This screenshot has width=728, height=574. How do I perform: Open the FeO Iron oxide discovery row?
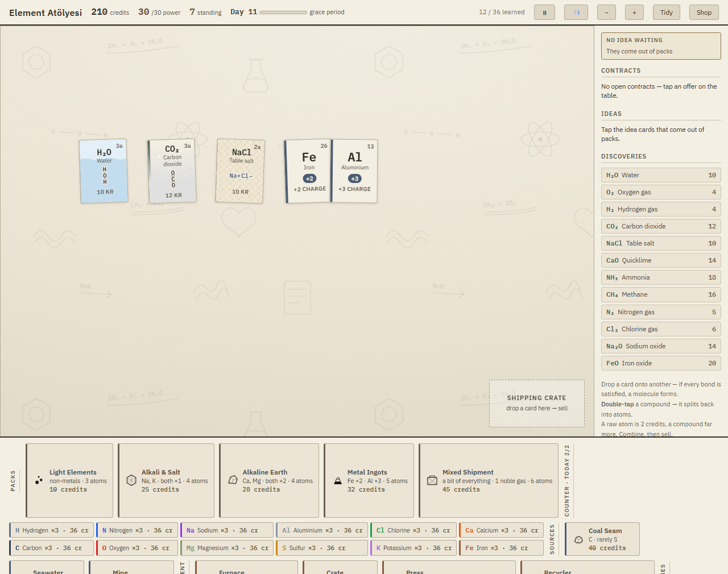661,363
